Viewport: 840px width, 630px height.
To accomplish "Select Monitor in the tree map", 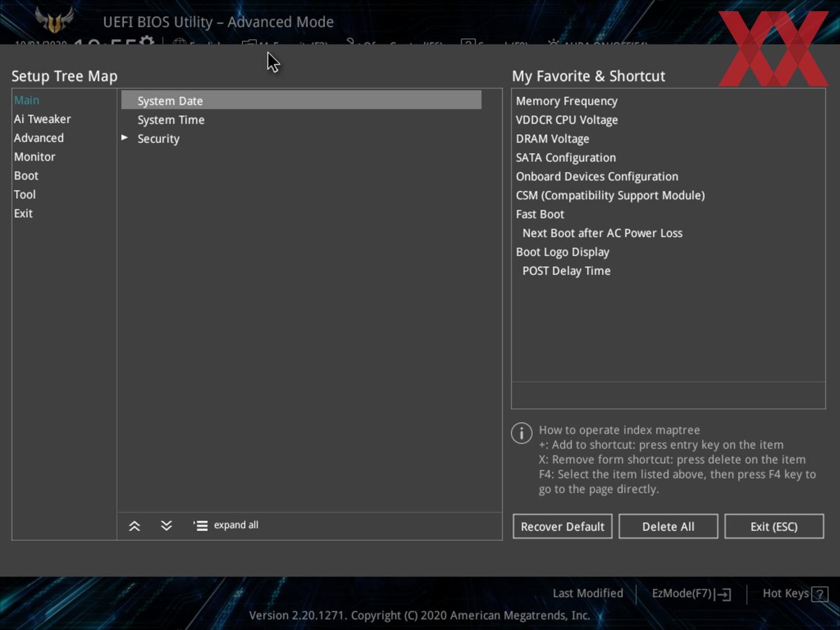I will (x=35, y=157).
